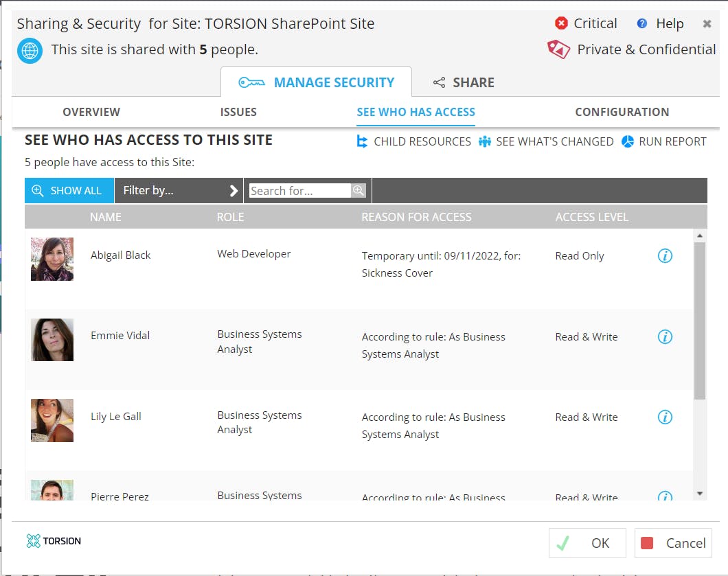Open Child Resources view
The image size is (728, 576).
coord(413,142)
